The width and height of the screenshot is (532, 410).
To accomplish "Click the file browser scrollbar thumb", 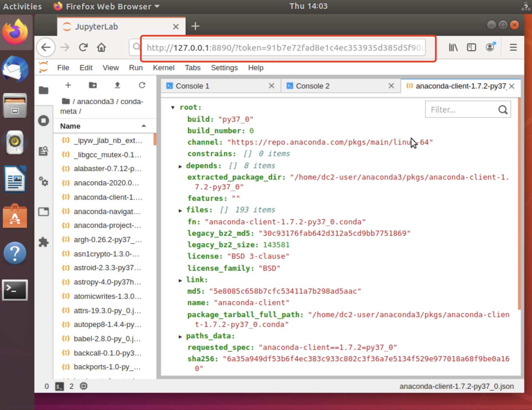I will coord(155,139).
